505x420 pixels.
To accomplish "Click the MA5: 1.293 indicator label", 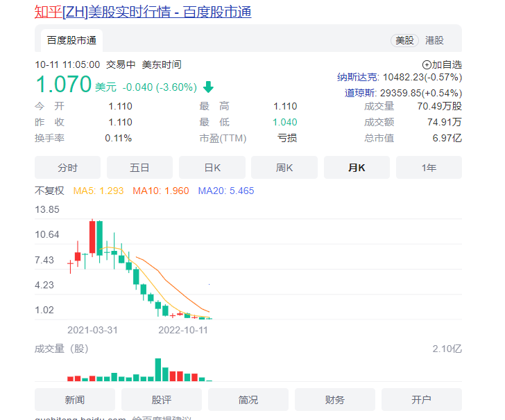I will click(99, 191).
